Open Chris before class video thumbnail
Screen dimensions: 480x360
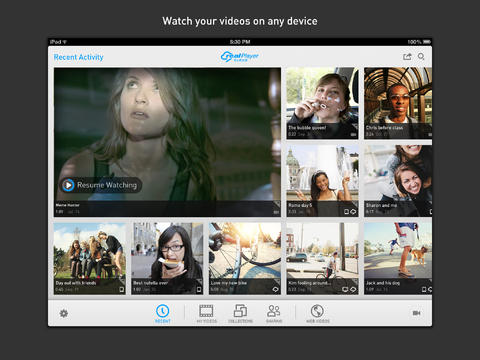tap(398, 103)
